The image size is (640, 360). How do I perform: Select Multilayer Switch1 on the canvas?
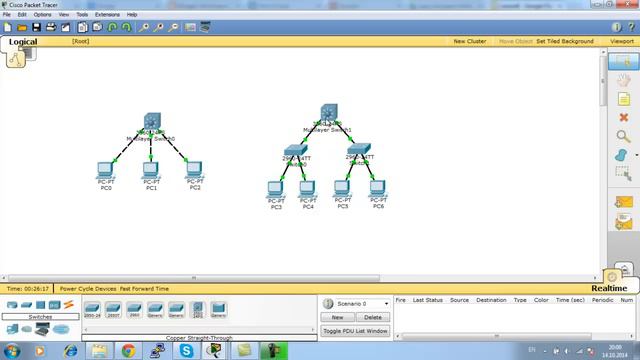point(329,113)
